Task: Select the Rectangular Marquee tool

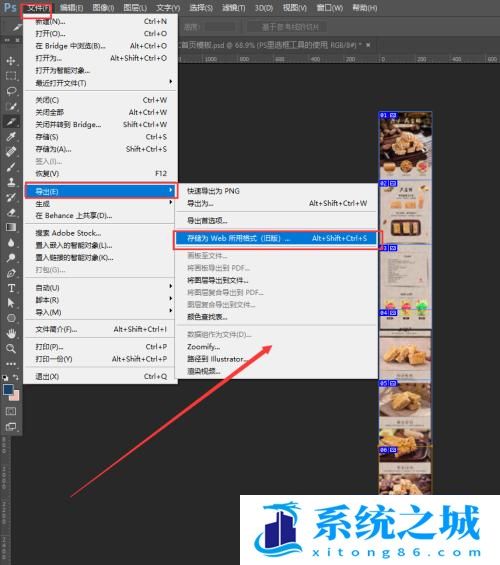Action: 11,76
